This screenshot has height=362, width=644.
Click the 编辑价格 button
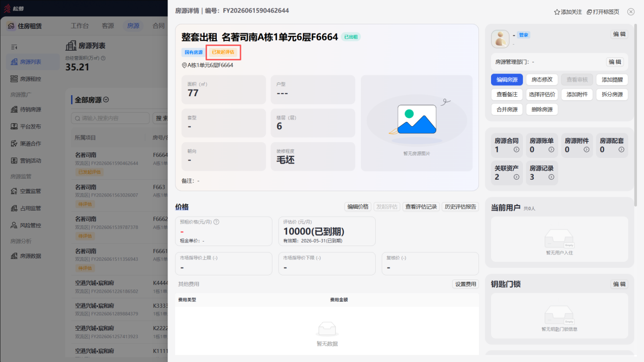pos(357,207)
